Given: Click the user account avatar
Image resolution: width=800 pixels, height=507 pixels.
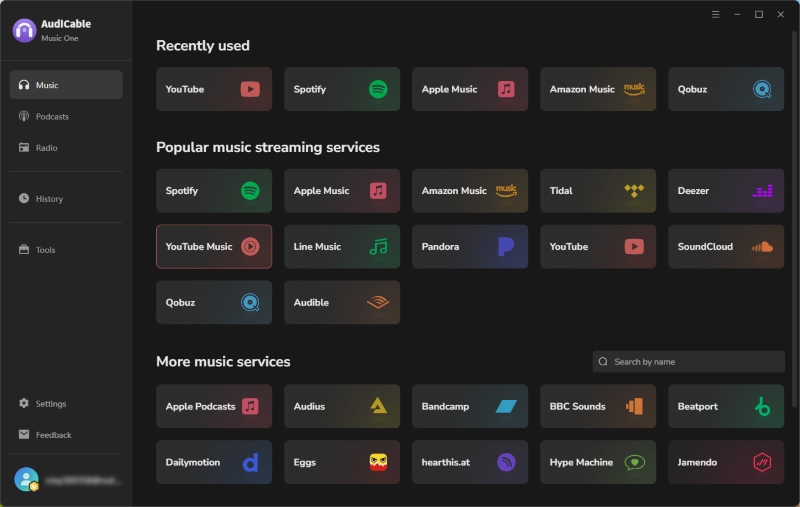Looking at the screenshot, I should pyautogui.click(x=26, y=479).
